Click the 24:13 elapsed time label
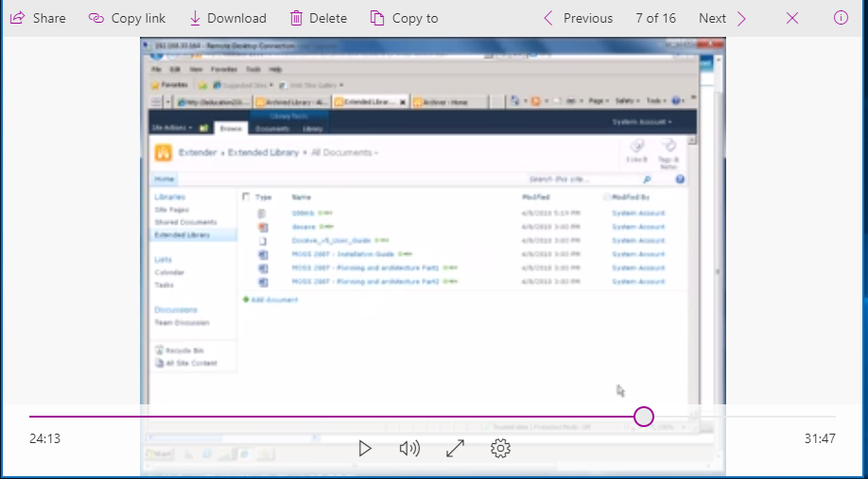Image resolution: width=868 pixels, height=479 pixels. pyautogui.click(x=44, y=438)
